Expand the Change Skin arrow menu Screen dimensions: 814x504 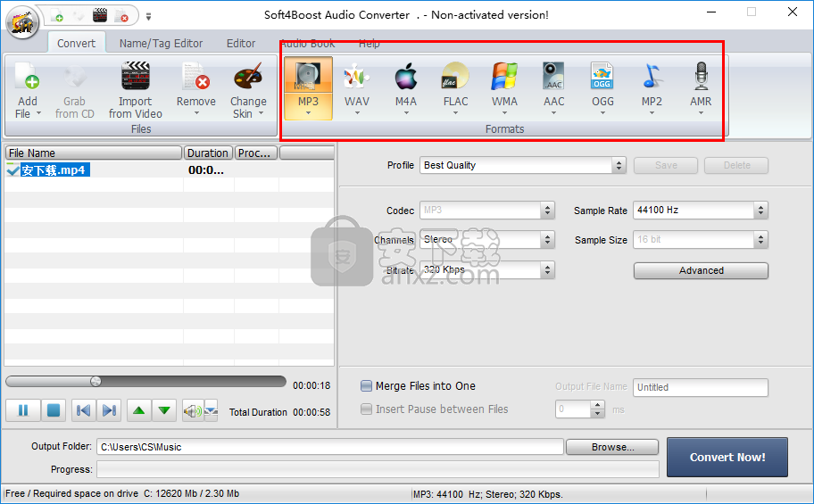click(x=262, y=113)
